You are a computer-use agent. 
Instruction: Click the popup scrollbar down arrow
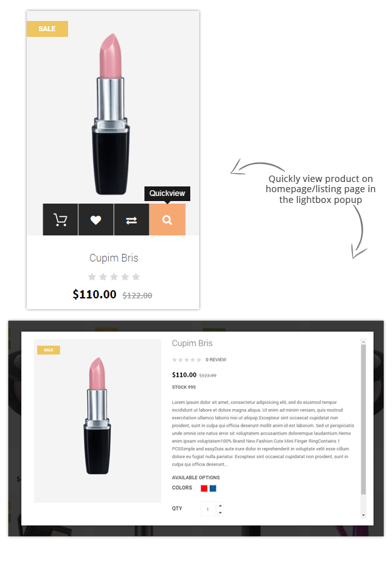tap(363, 515)
